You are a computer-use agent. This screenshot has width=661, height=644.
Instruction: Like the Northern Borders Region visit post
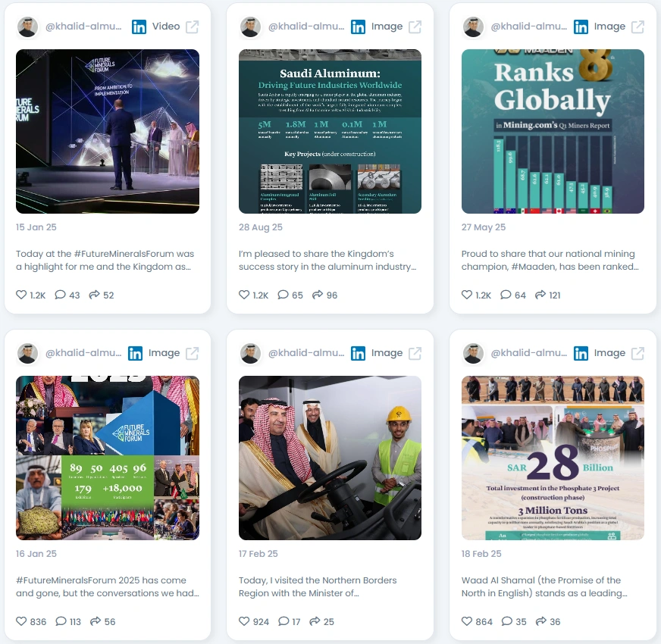pos(244,621)
